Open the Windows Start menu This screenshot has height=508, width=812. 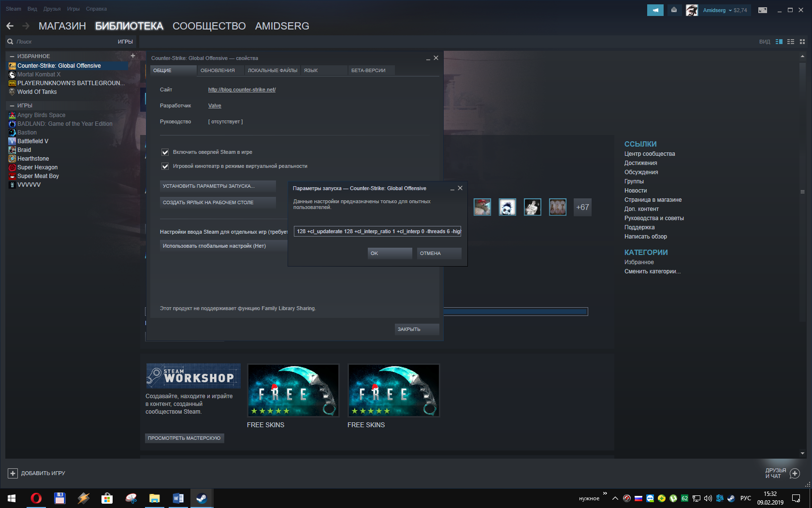point(12,498)
